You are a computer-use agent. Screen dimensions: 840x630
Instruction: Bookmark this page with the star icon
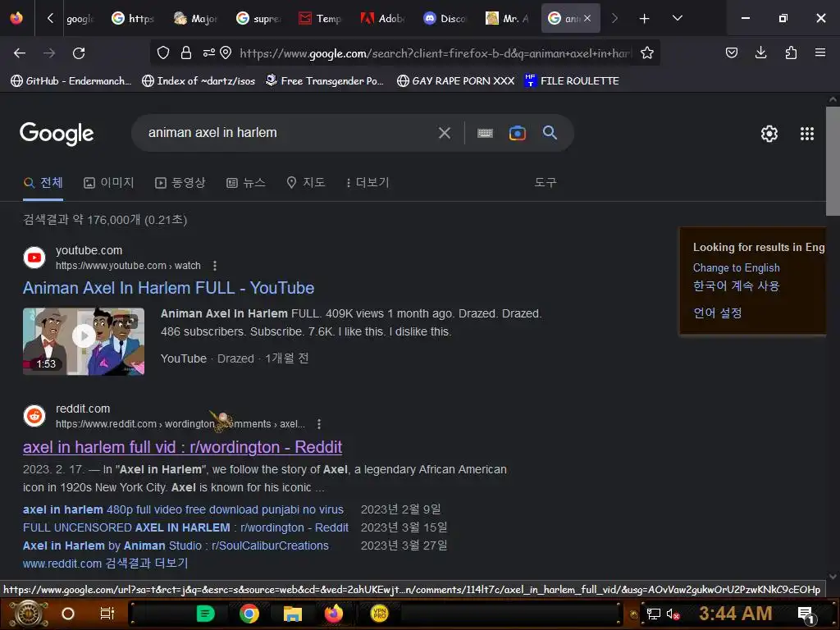pos(647,52)
